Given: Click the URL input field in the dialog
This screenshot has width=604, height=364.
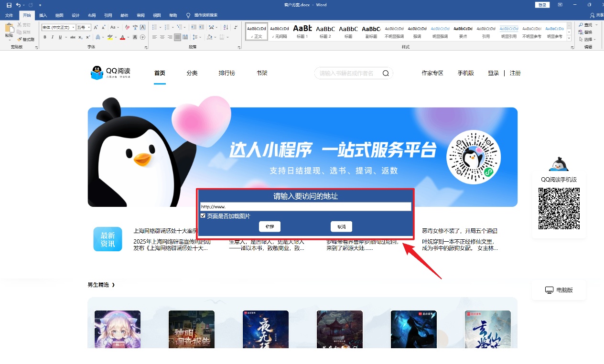Looking at the screenshot, I should click(306, 206).
